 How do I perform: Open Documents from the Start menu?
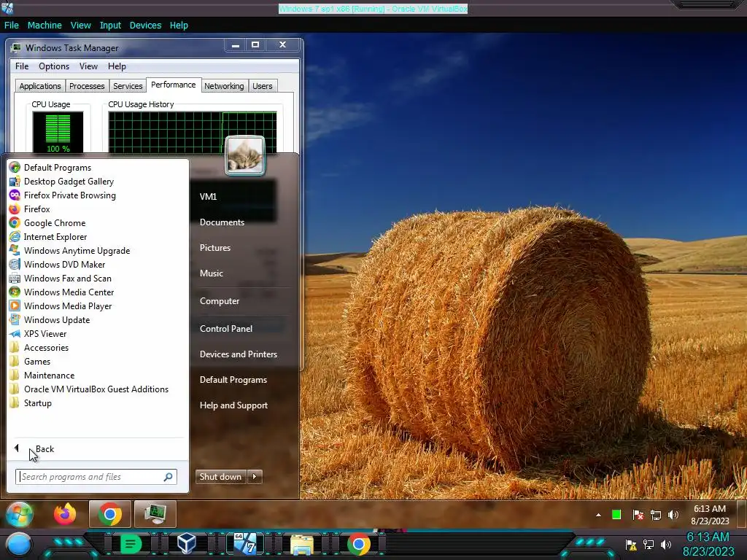pos(222,222)
